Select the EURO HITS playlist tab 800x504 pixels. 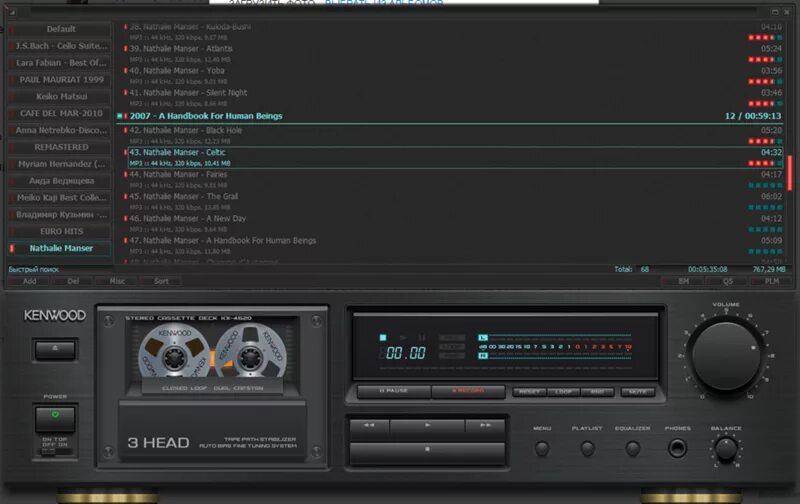pos(60,231)
